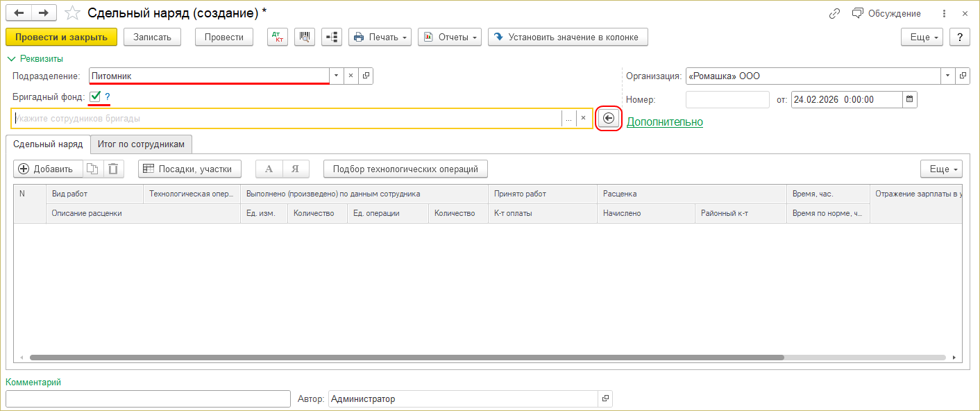Image resolution: width=980 pixels, height=411 pixels.
Task: Click the Дт/Кт accounting entries icon
Action: [x=277, y=37]
